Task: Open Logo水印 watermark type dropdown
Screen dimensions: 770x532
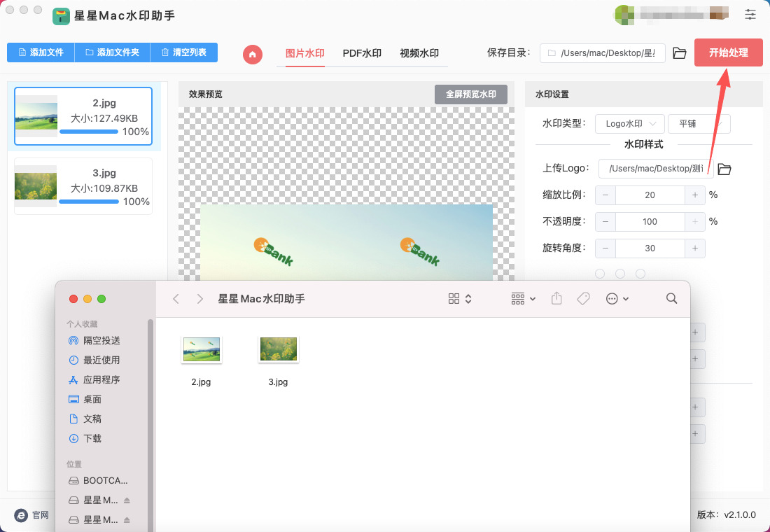Action: click(x=630, y=124)
